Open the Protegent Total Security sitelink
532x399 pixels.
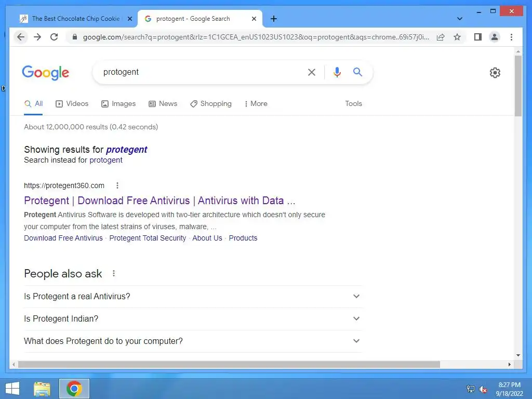click(x=148, y=238)
